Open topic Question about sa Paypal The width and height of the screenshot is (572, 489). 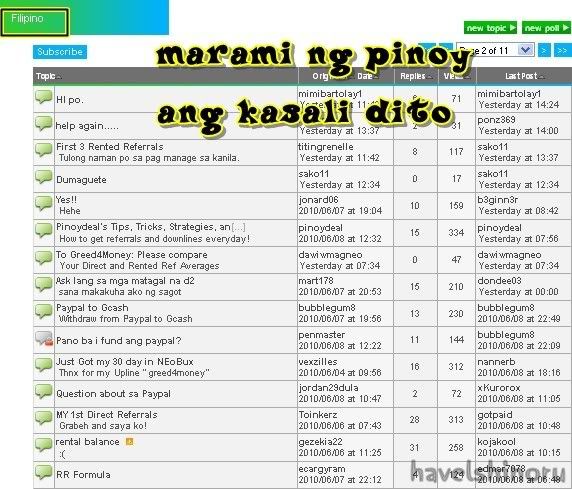coord(113,394)
